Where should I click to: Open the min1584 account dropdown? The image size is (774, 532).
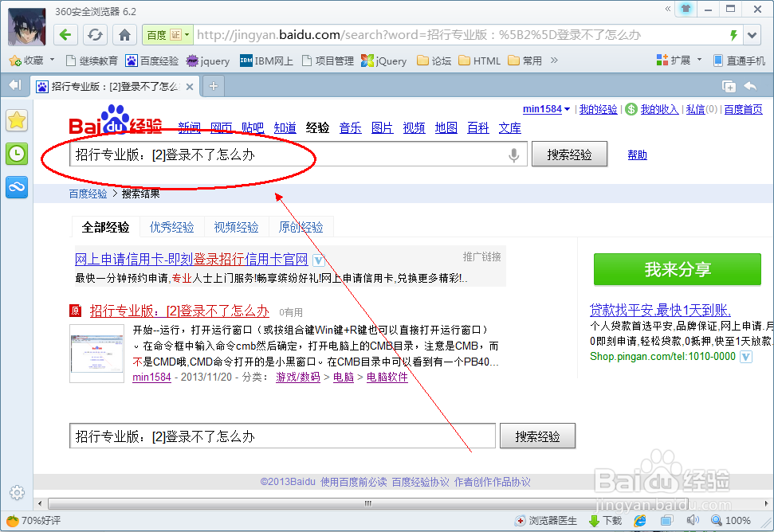pos(541,109)
